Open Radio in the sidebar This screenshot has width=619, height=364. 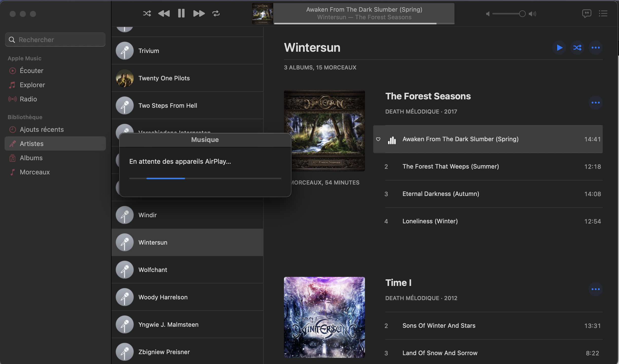click(28, 99)
